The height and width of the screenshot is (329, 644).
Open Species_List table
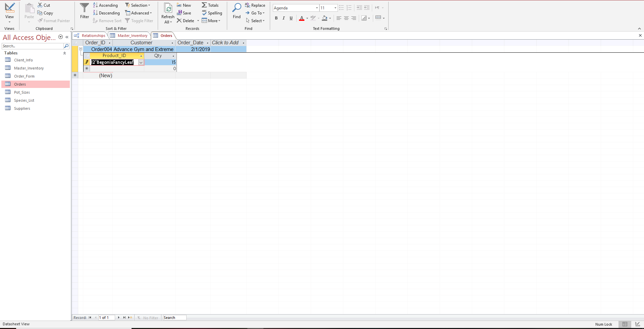click(24, 100)
